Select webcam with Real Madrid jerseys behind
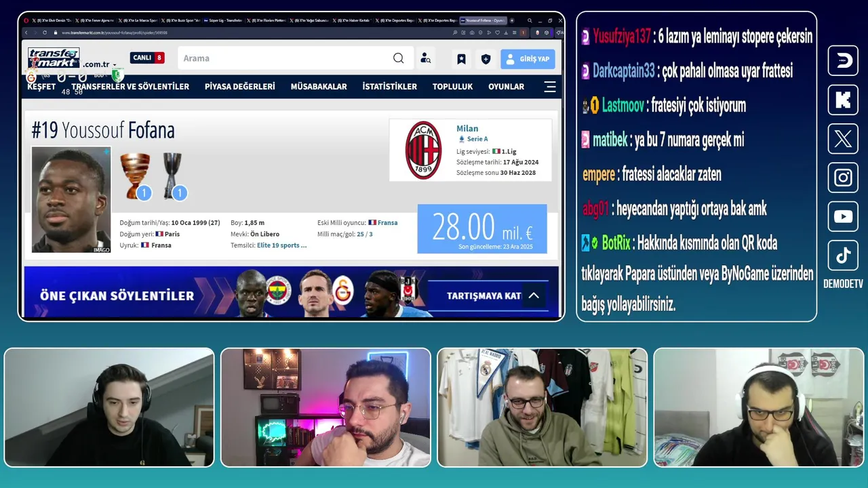The height and width of the screenshot is (488, 868). (542, 407)
